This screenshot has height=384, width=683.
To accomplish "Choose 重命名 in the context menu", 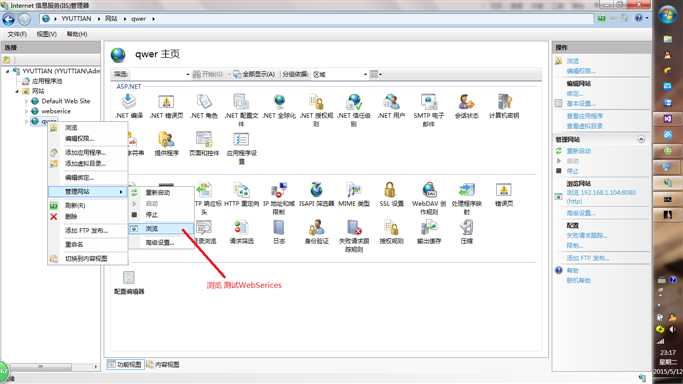I will click(88, 245).
